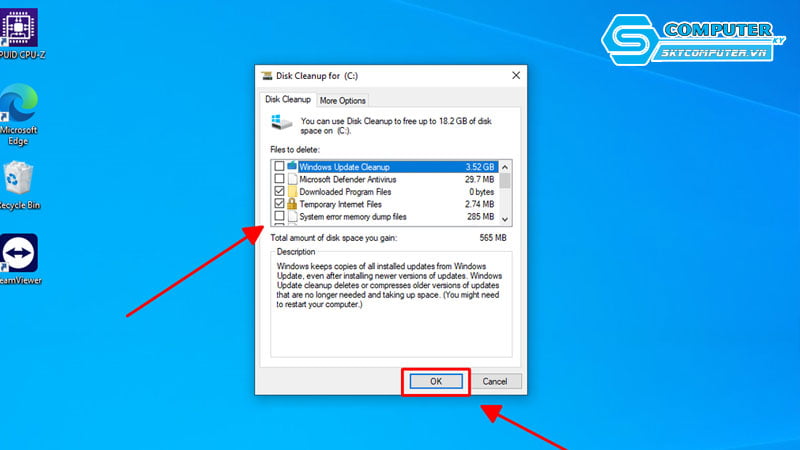Image resolution: width=800 pixels, height=450 pixels.
Task: Click the Downloaded Program Files folder icon
Action: click(292, 191)
